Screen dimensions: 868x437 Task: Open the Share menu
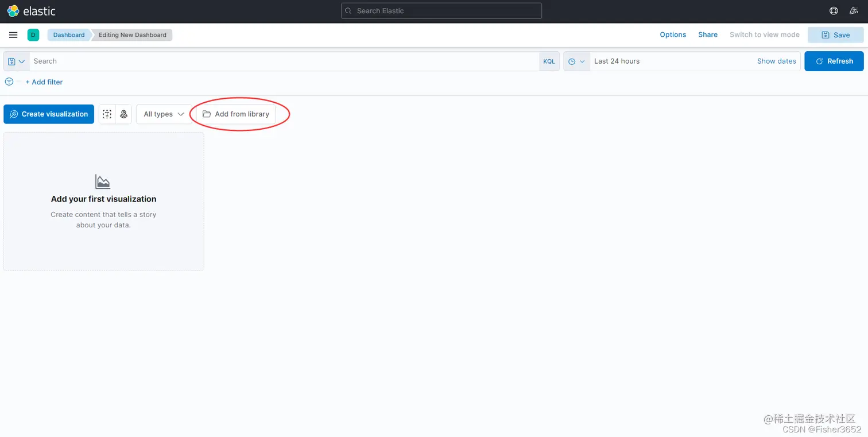point(708,35)
